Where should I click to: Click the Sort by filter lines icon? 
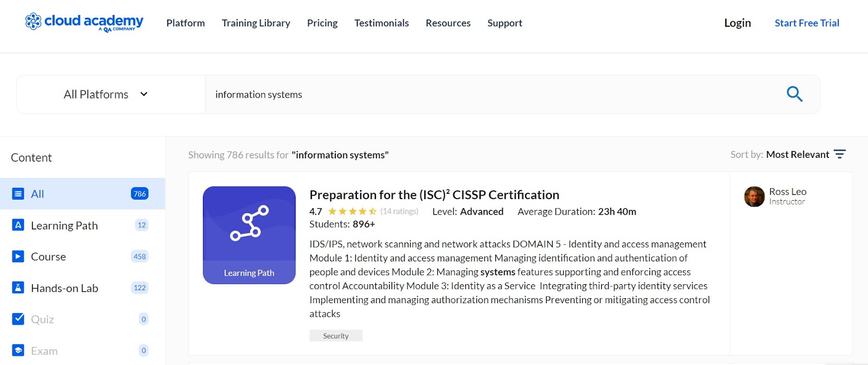[840, 154]
